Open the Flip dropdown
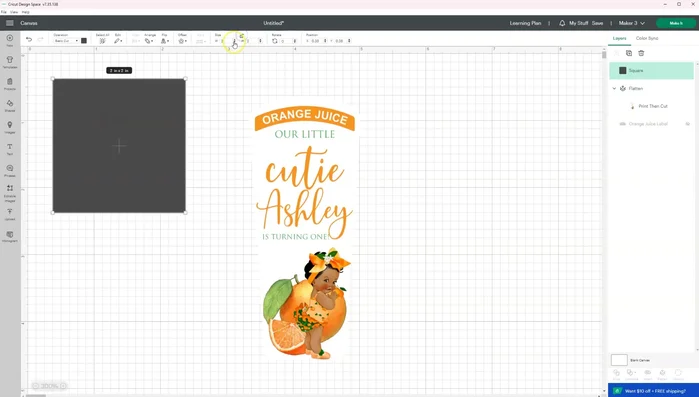The image size is (699, 397). 164,41
